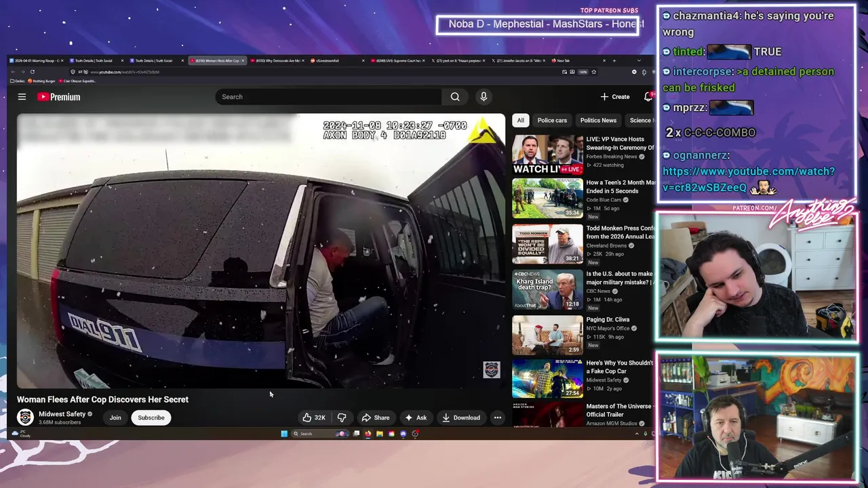868x488 pixels.
Task: Open Paging Dr. Cliwa video thumbnail
Action: (x=547, y=335)
